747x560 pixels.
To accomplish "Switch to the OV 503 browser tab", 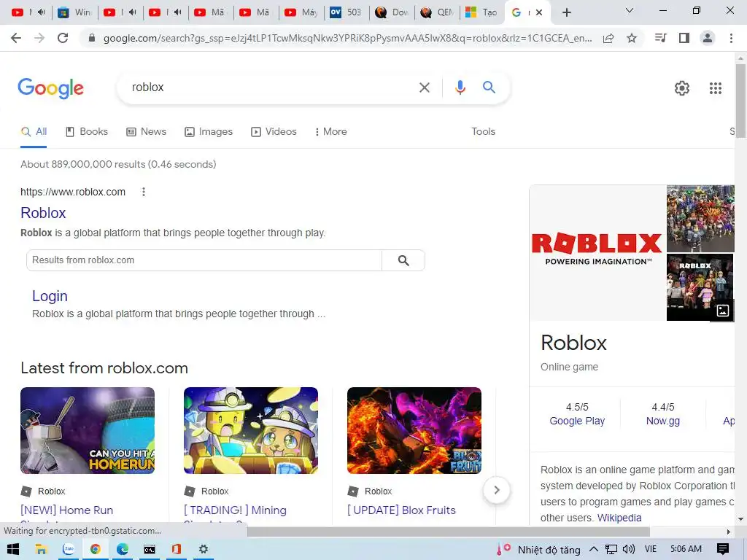I will (x=347, y=12).
